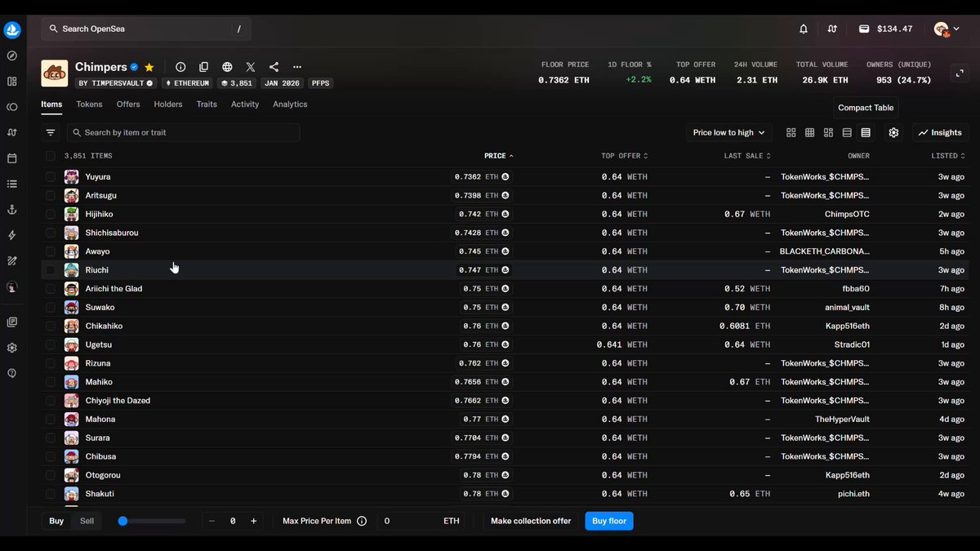Open the more options ellipsis menu
Viewport: 980px width, 551px height.
pyautogui.click(x=297, y=67)
